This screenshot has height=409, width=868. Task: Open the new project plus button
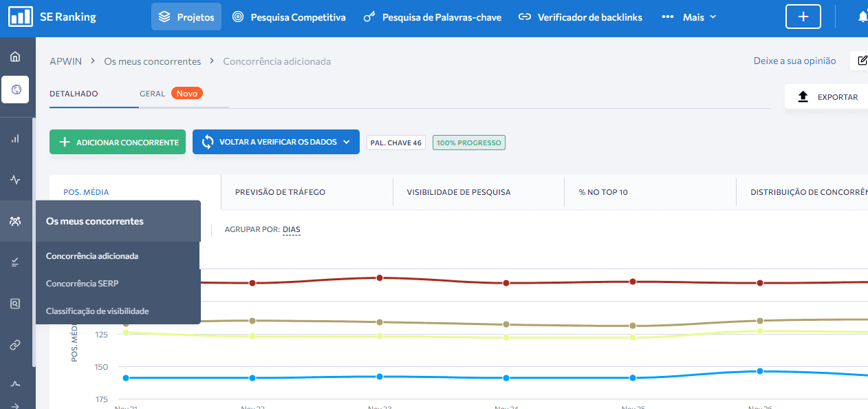tap(803, 16)
